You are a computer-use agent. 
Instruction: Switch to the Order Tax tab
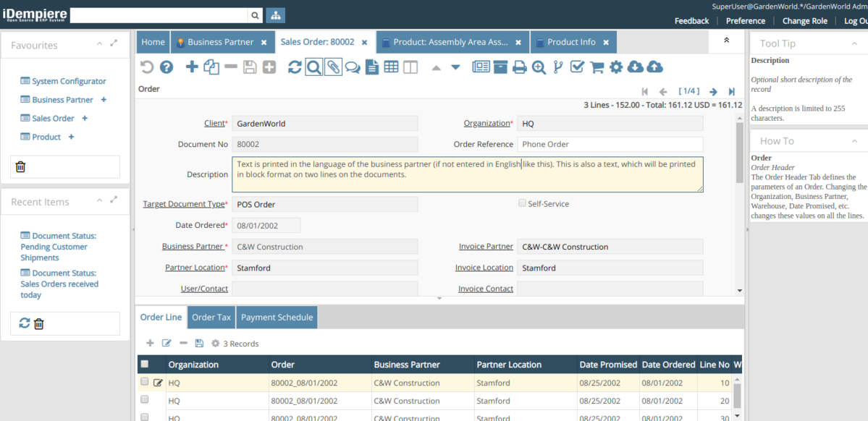pyautogui.click(x=211, y=317)
